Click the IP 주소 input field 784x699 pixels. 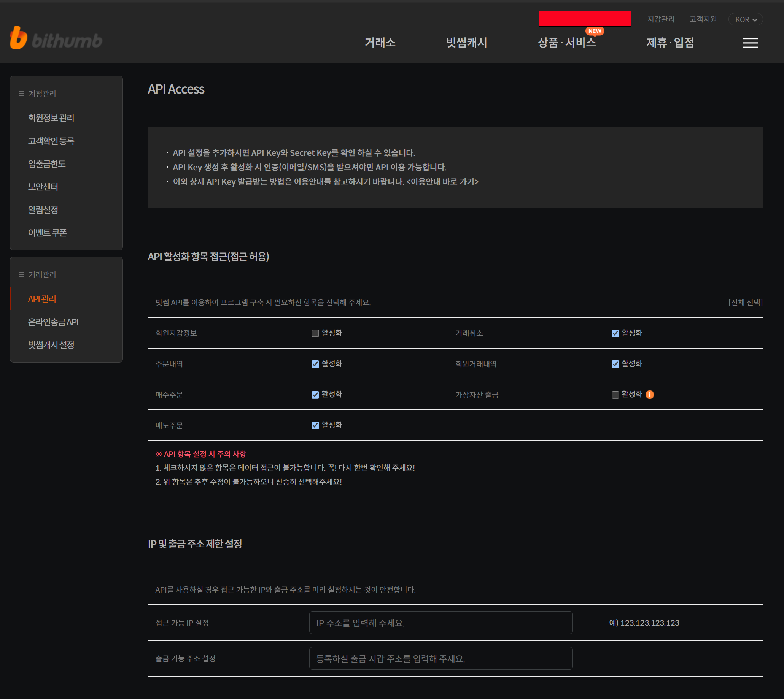pos(441,623)
